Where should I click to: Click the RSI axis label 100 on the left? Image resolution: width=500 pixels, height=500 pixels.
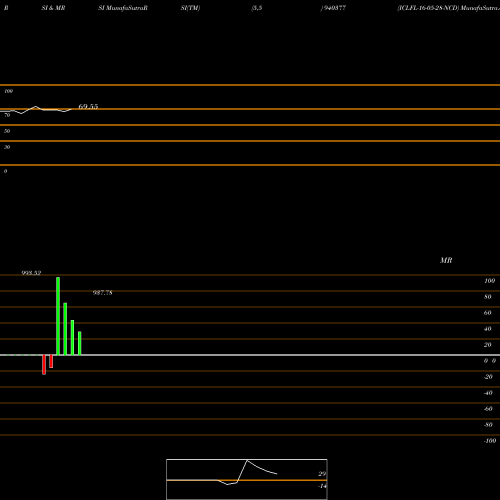point(9,91)
